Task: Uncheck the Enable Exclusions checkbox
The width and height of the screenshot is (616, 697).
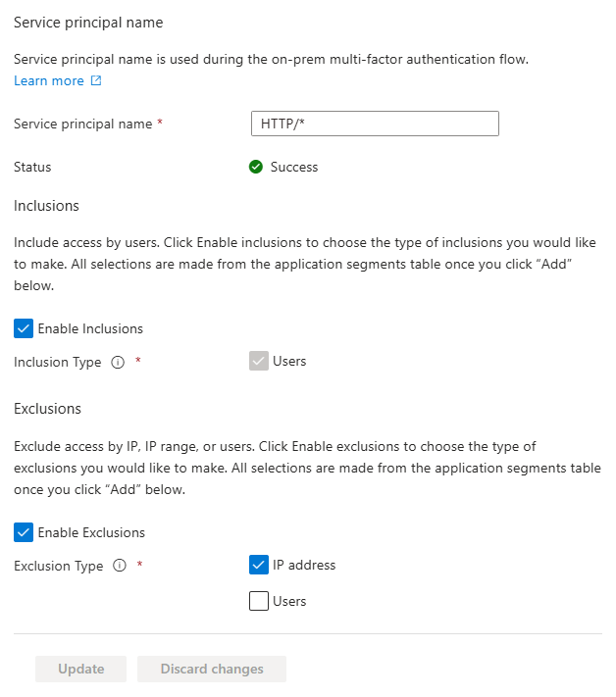Action: click(x=24, y=532)
